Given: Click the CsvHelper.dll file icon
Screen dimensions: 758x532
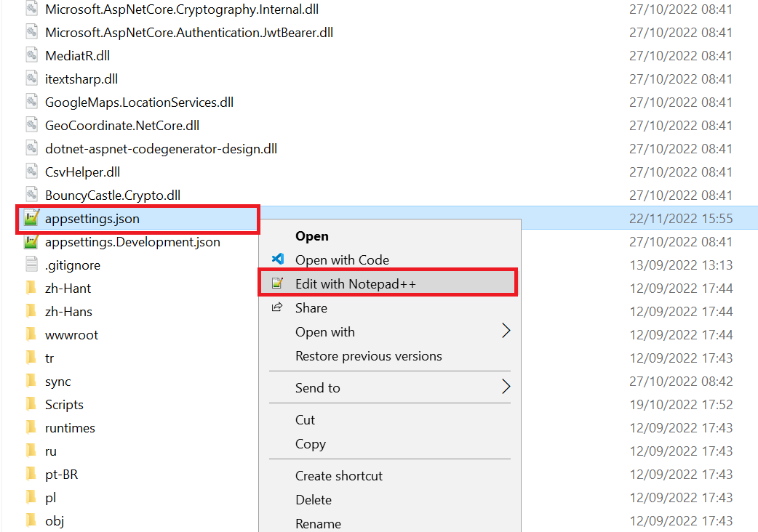Looking at the screenshot, I should (x=31, y=172).
